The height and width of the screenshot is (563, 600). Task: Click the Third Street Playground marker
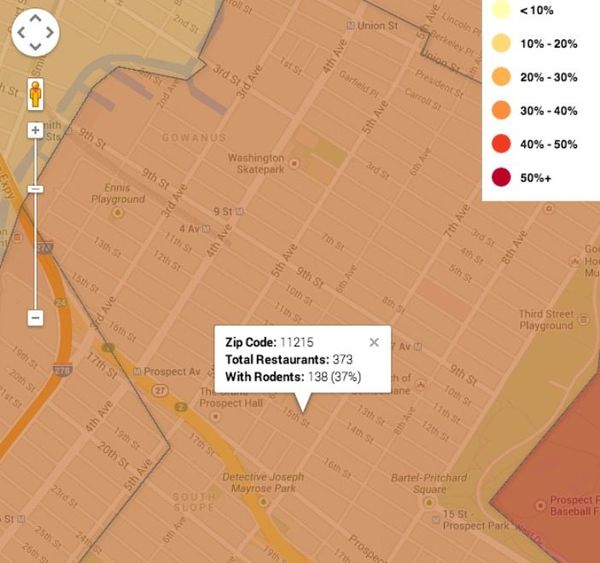pos(584,319)
